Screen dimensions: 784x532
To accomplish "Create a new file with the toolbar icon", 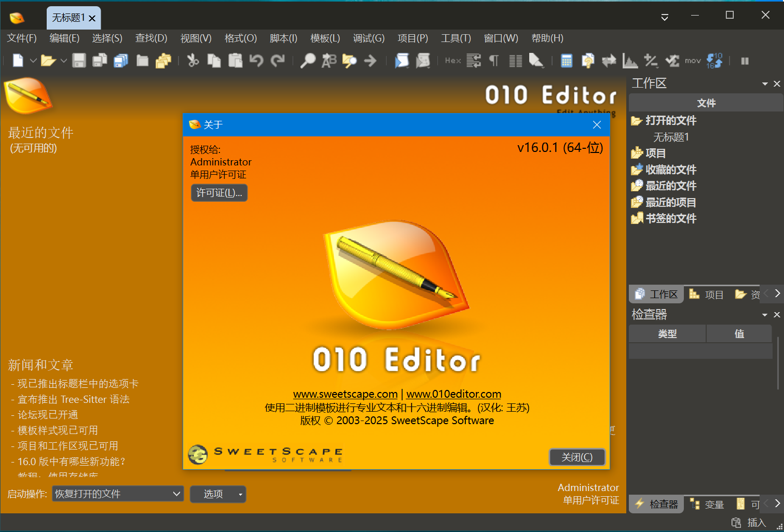I will (x=18, y=61).
